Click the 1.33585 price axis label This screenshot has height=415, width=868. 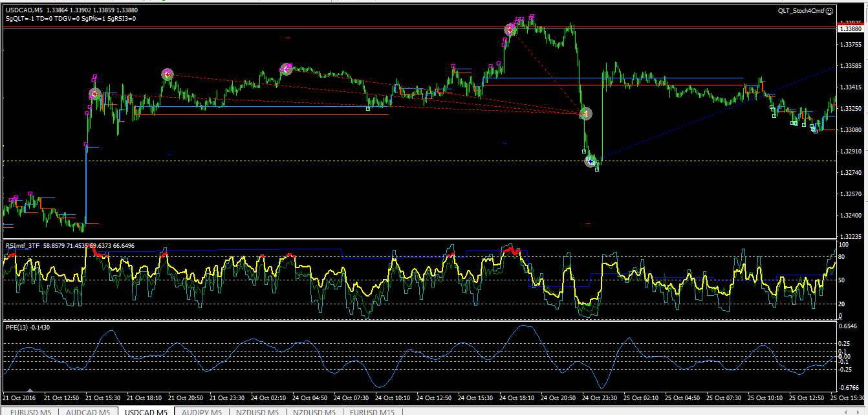(851, 66)
